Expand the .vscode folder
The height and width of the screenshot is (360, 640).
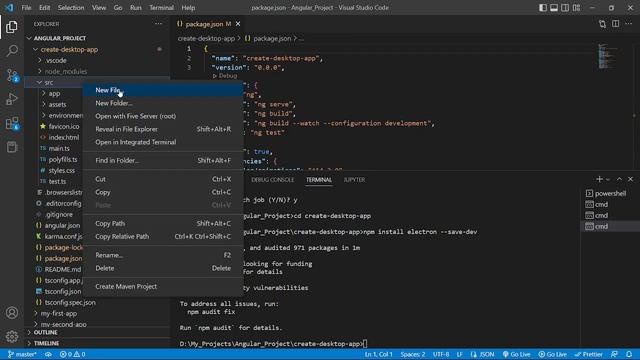[98, 60]
